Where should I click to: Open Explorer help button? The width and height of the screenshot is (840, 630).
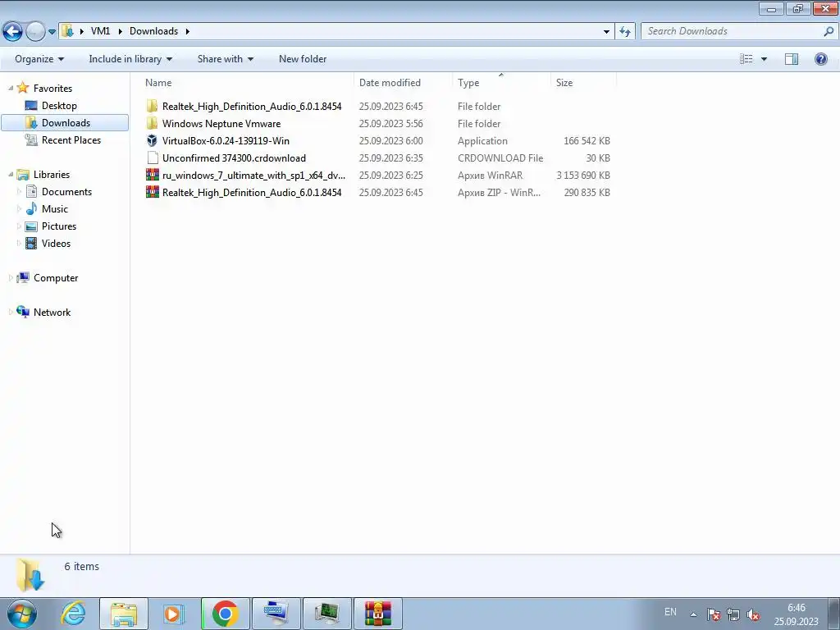coord(820,59)
